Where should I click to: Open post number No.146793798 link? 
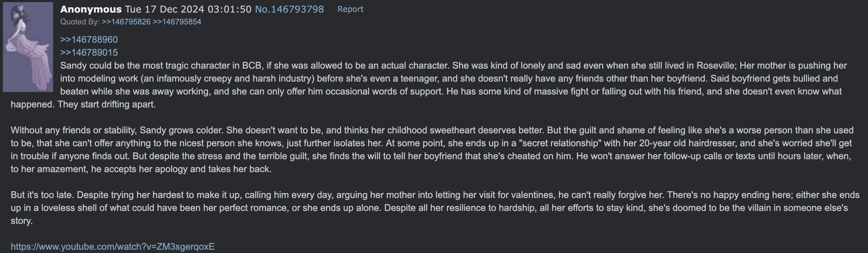(289, 9)
